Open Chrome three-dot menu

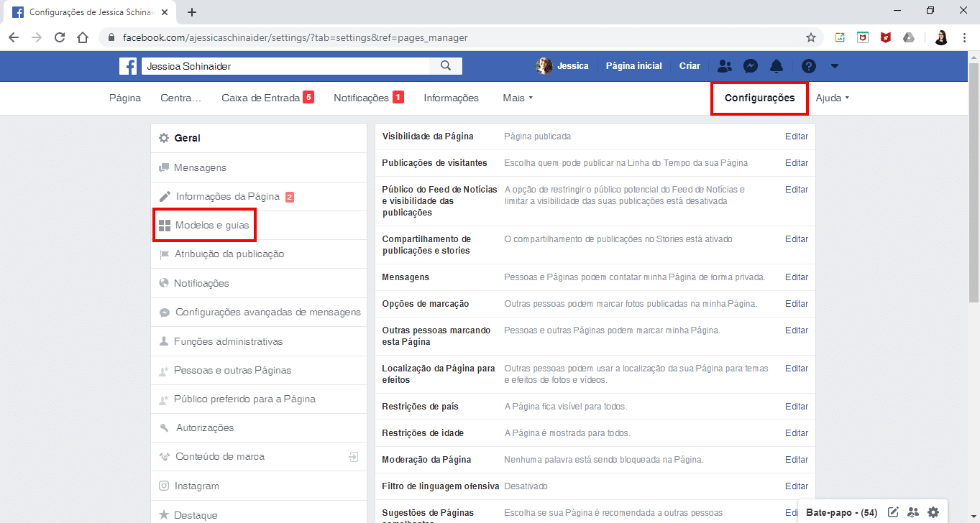click(964, 37)
